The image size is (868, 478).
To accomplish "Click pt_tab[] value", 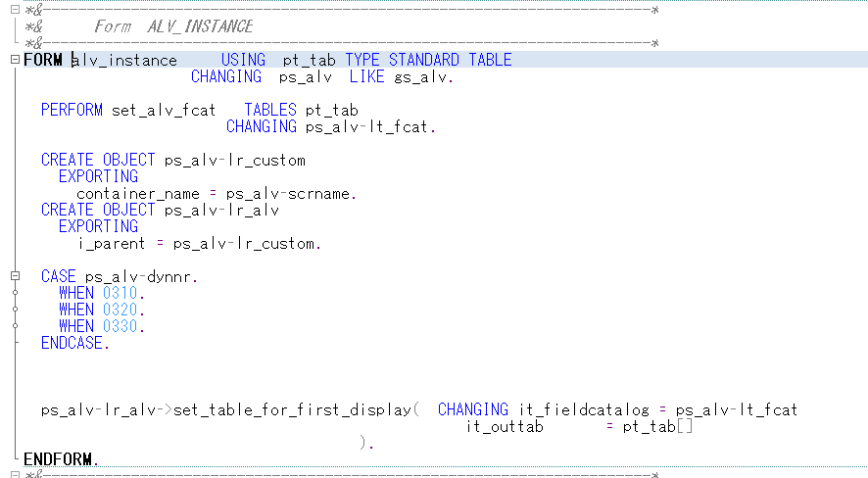I will pos(657,426).
